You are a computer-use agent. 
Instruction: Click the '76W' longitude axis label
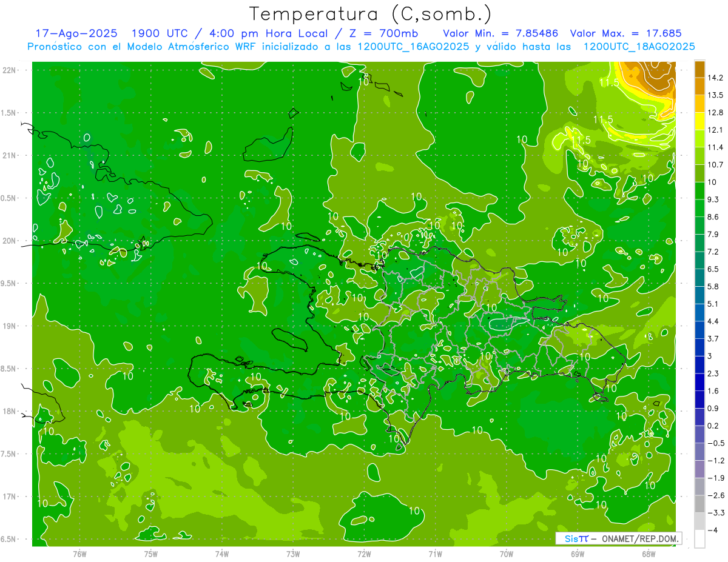pos(79,554)
